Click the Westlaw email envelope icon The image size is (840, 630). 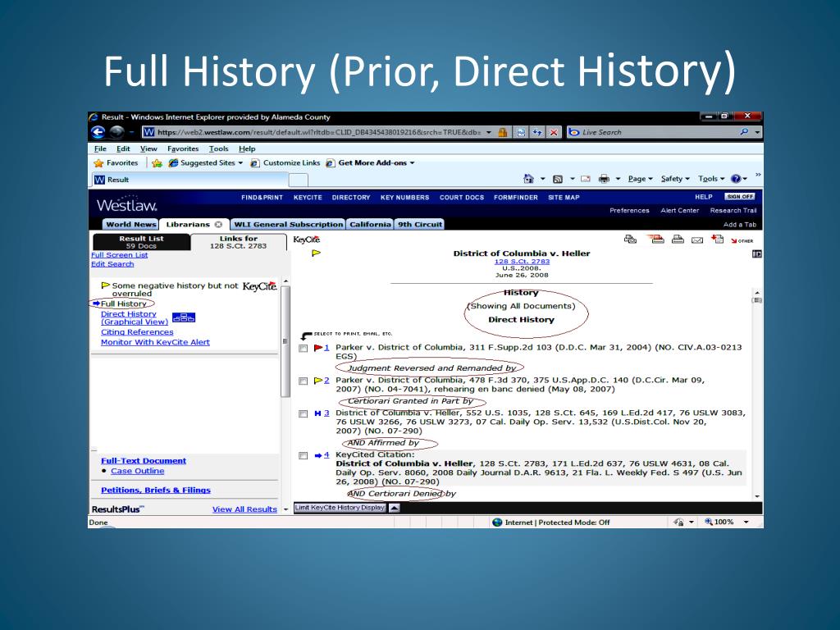tap(697, 240)
